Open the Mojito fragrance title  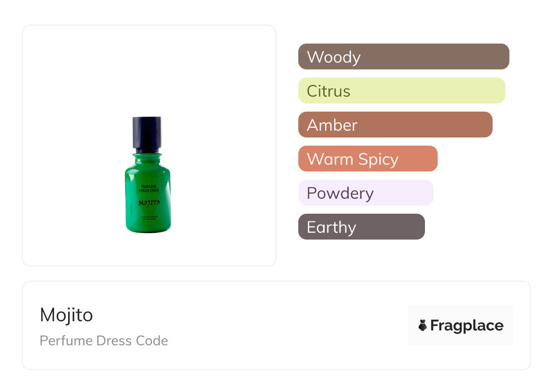[x=66, y=315]
